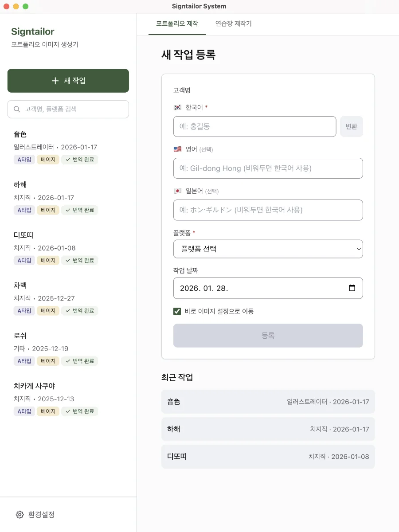This screenshot has width=399, height=532.
Task: Click the search magnifier icon in sidebar
Action: click(x=17, y=109)
